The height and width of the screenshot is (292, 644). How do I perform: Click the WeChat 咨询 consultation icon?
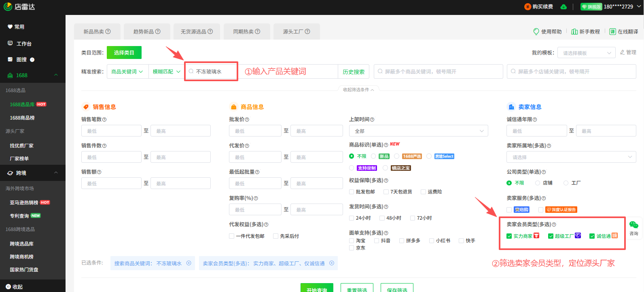(x=633, y=225)
